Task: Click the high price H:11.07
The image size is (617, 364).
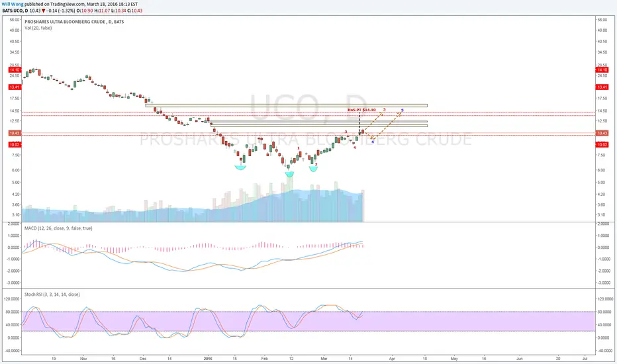Action: pos(102,11)
